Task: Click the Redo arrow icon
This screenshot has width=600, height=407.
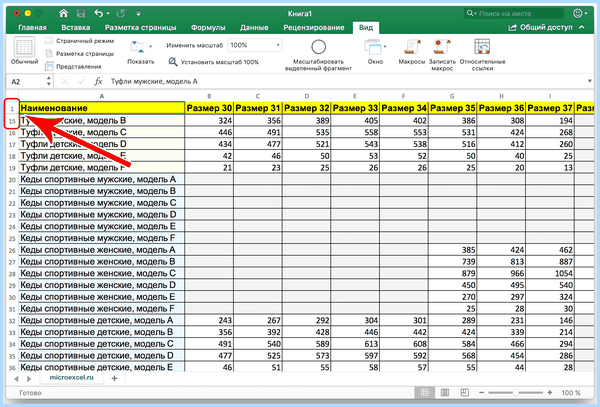Action: (121, 13)
